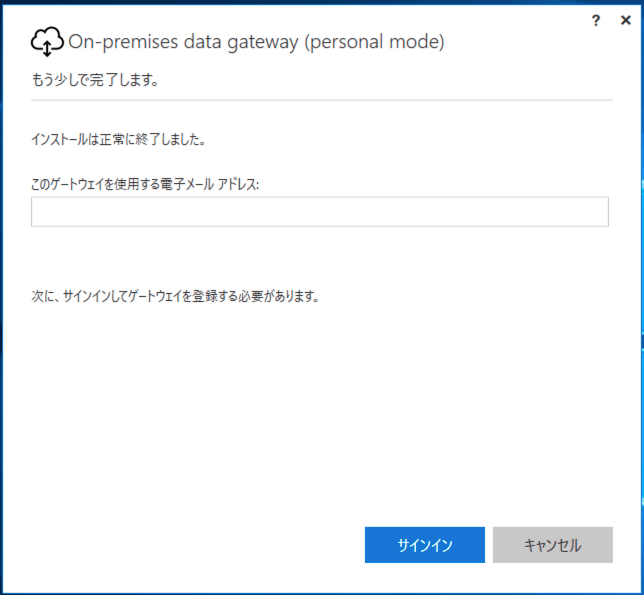Click the 電子メール アドレス field label

[x=145, y=183]
